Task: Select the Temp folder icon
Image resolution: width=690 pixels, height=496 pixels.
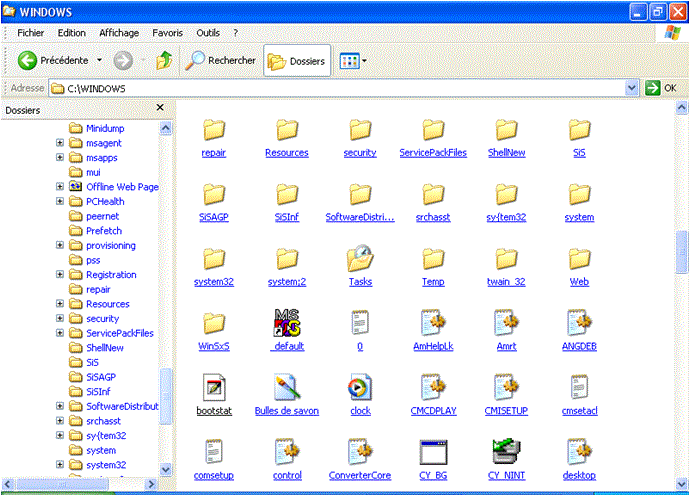Action: [433, 259]
